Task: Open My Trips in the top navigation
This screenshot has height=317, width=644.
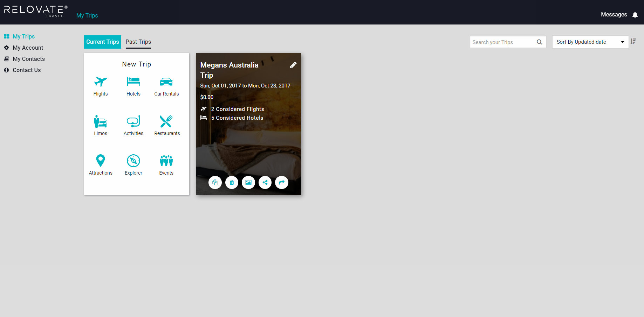Action: 87,15
